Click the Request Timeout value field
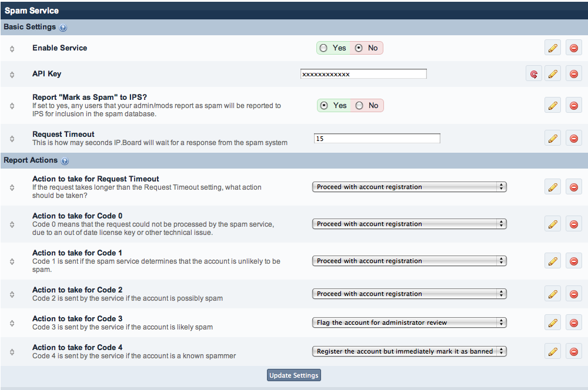The height and width of the screenshot is (390, 588). [x=376, y=139]
